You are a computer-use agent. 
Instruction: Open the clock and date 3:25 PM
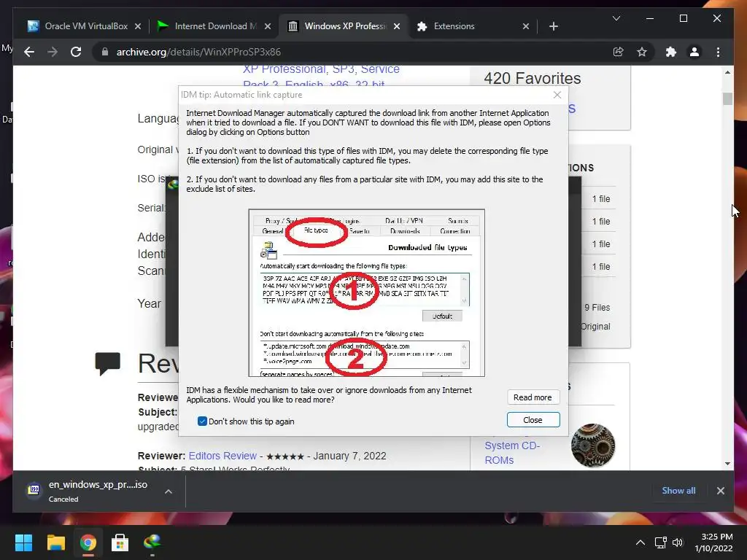tap(713, 542)
